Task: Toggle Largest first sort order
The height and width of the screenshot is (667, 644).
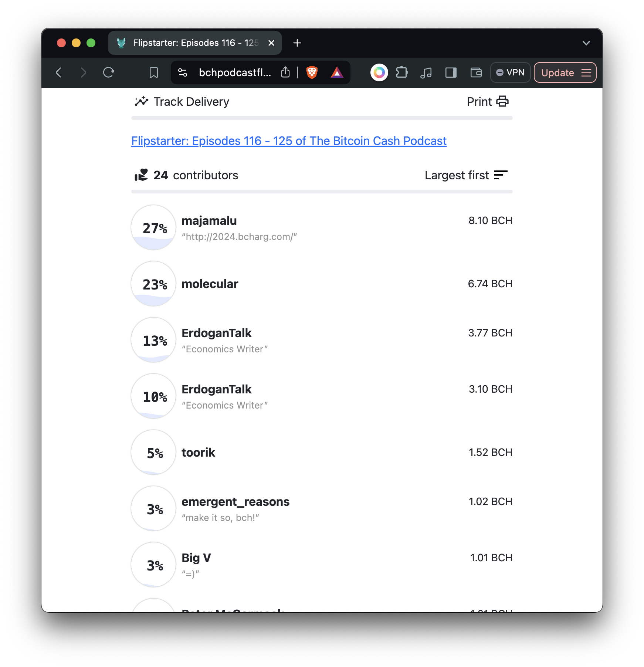Action: [466, 175]
